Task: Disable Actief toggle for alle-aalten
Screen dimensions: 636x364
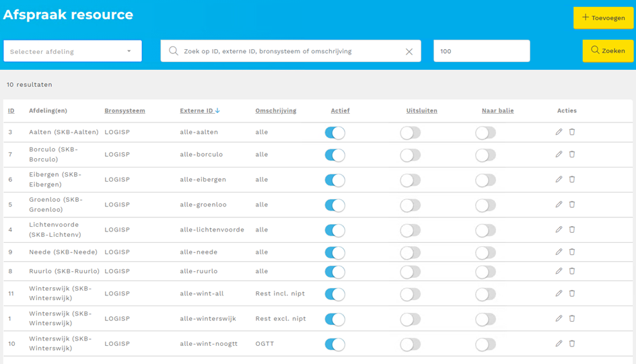Action: pyautogui.click(x=334, y=133)
